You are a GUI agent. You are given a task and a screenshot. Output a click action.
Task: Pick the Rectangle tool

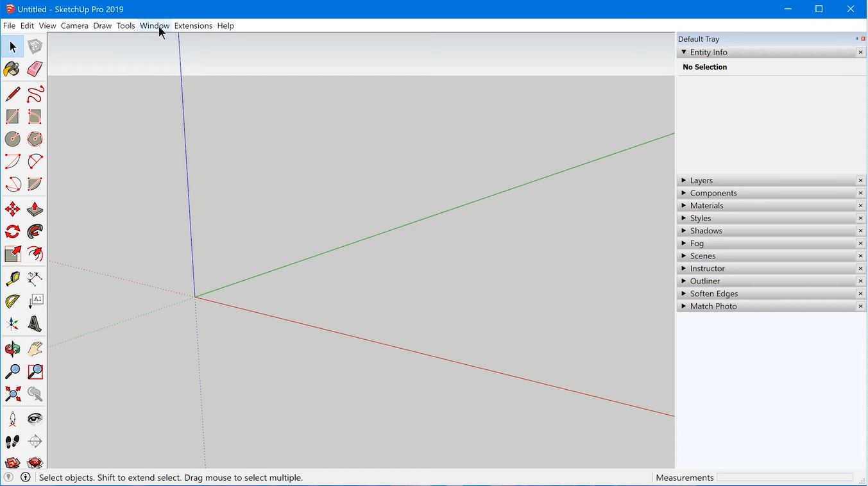pyautogui.click(x=12, y=116)
